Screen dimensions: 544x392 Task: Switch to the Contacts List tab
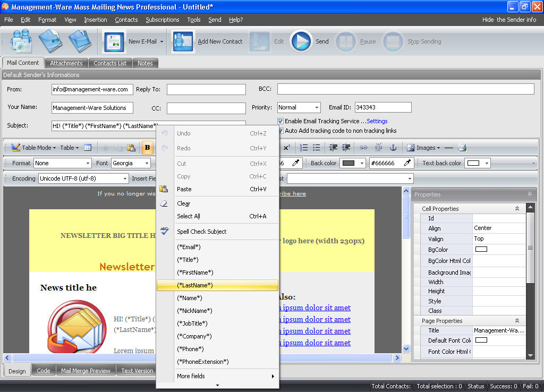(x=110, y=63)
